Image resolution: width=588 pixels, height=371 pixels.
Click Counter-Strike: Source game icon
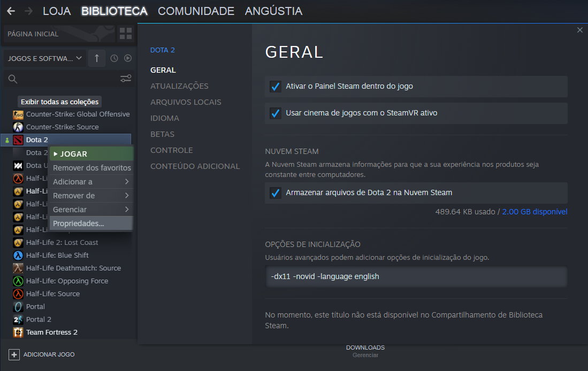(x=18, y=127)
